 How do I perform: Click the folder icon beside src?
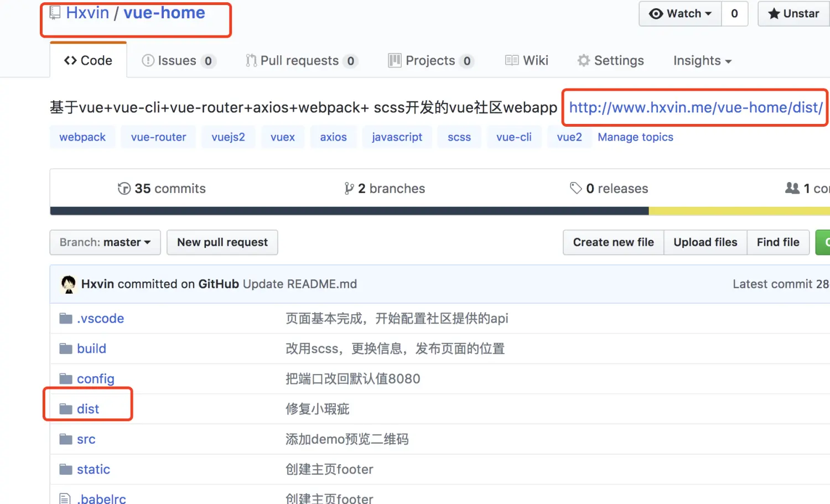[x=66, y=439]
